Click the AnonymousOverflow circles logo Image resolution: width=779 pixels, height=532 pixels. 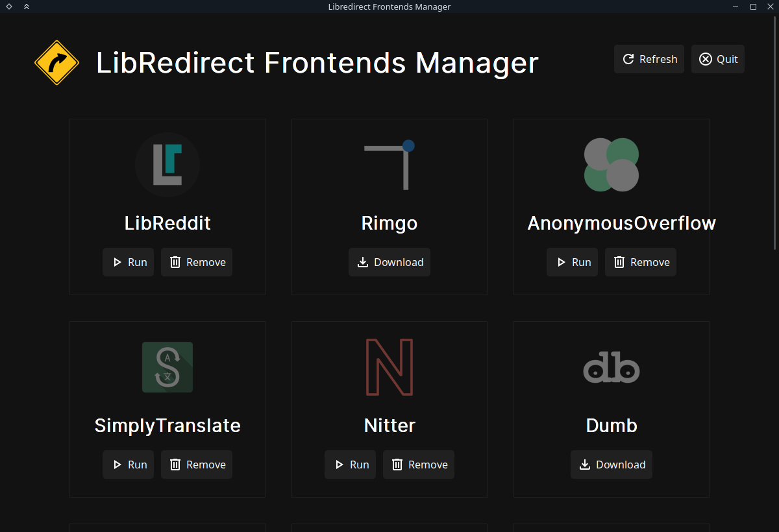pos(612,165)
